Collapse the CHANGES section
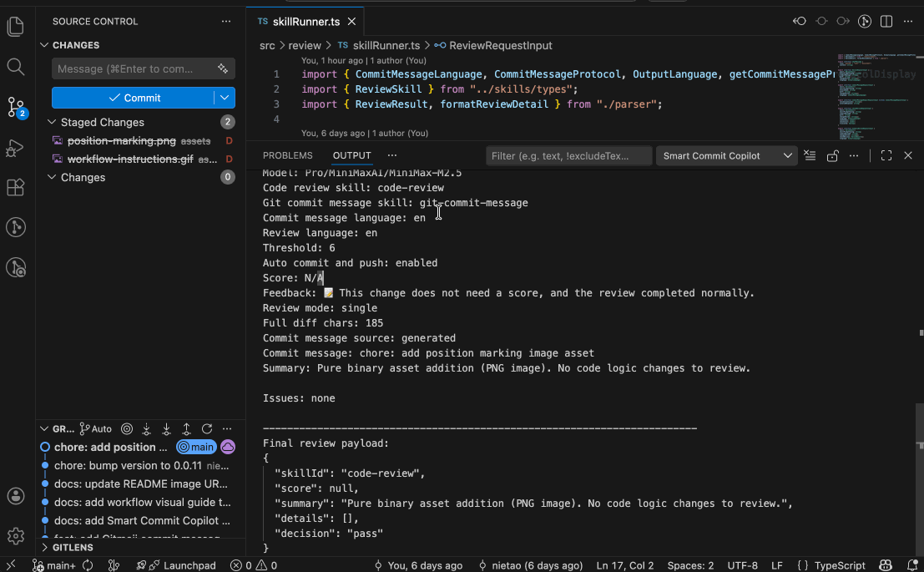Screen dimensions: 924x572 [44, 45]
